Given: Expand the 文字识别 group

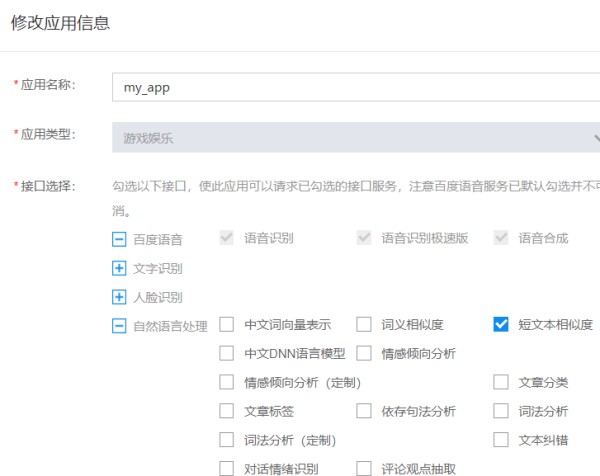Looking at the screenshot, I should [x=119, y=269].
